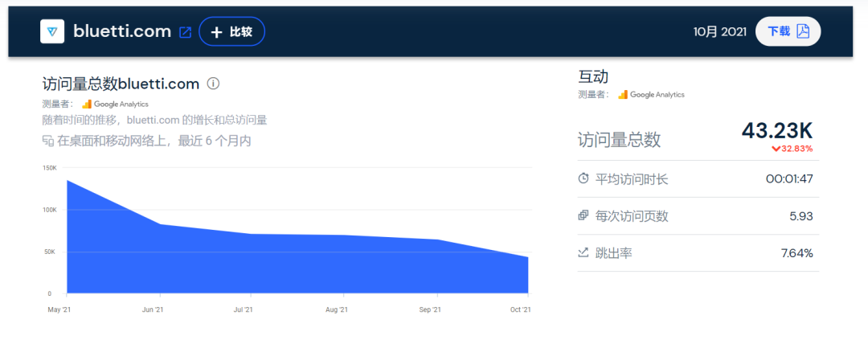Click the 50K y-axis label
Screen dimensions: 868x340
coord(48,252)
